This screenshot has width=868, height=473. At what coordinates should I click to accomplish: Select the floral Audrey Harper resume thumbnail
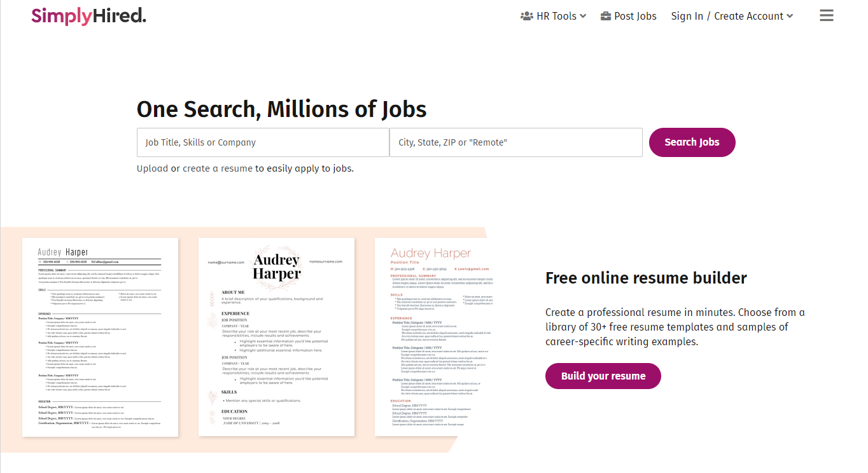[276, 338]
